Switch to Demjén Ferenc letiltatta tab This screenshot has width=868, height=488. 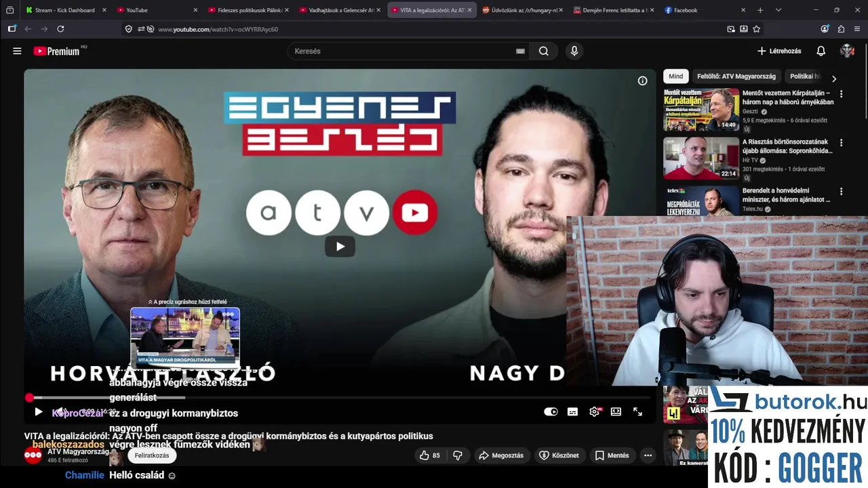click(614, 10)
